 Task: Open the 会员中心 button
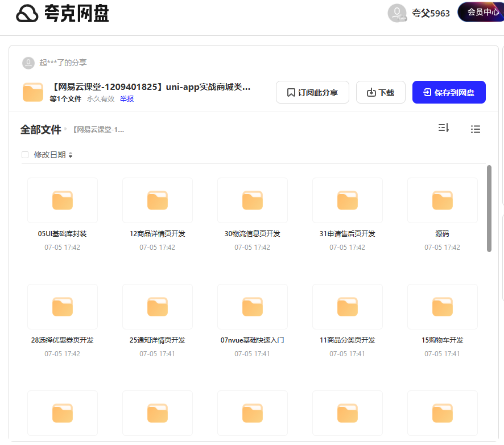click(x=481, y=12)
